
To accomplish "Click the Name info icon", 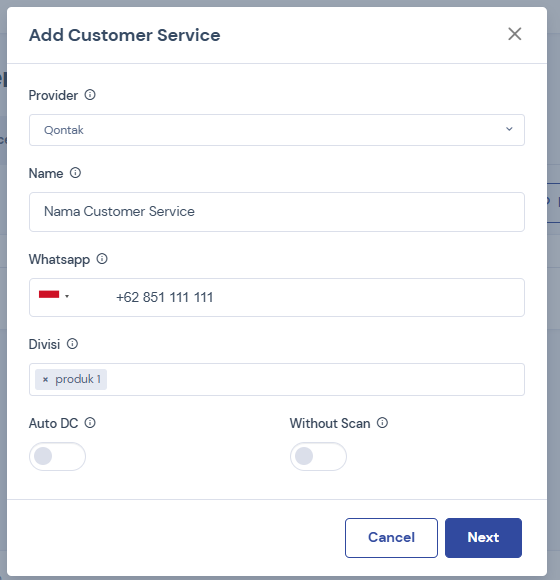I will [75, 173].
